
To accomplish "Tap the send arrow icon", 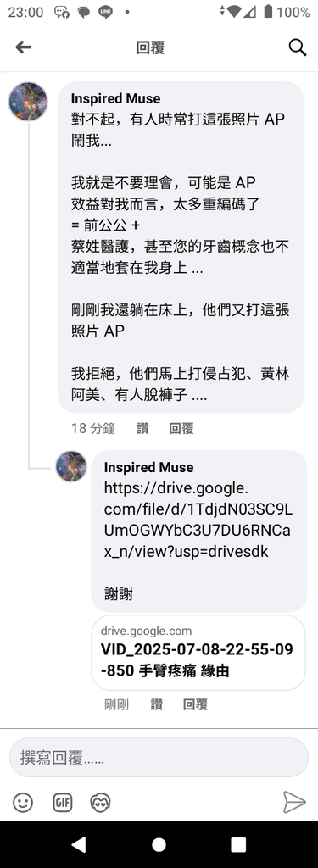I will 294,802.
